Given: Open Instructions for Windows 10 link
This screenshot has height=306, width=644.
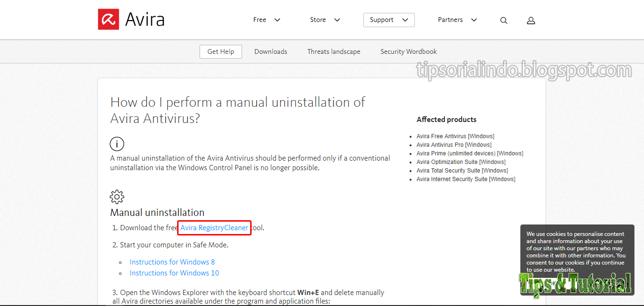Looking at the screenshot, I should [x=174, y=273].
